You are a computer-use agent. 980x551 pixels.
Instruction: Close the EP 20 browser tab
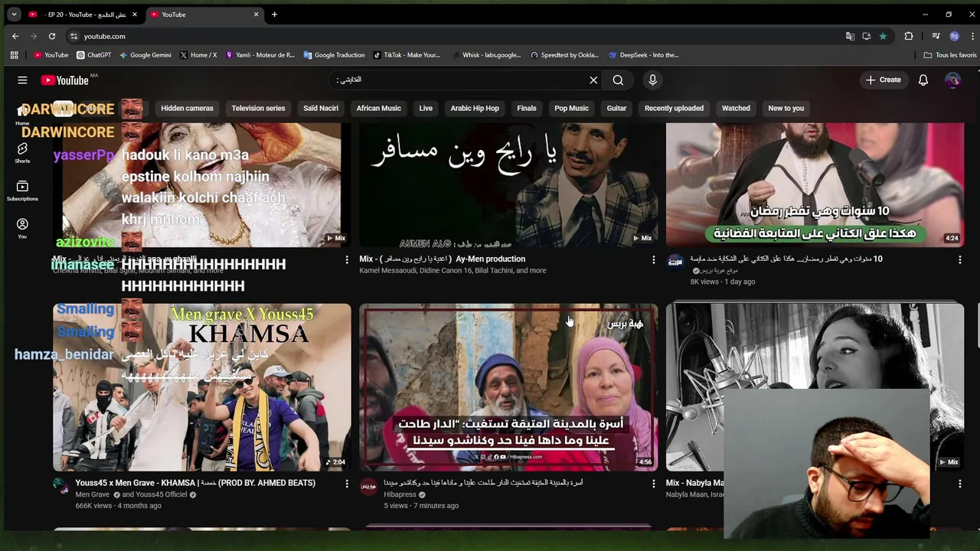[x=135, y=15]
